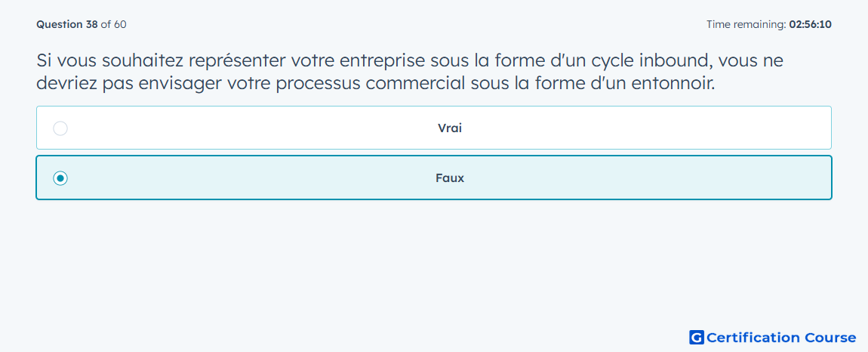
Task: Select the Faux radio button
Action: pos(60,178)
